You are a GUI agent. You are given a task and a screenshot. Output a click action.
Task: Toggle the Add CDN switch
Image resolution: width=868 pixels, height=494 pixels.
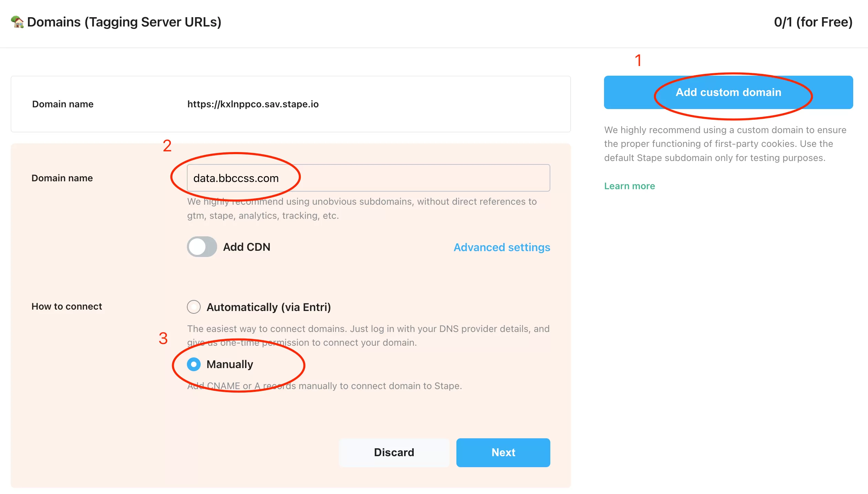[202, 247]
